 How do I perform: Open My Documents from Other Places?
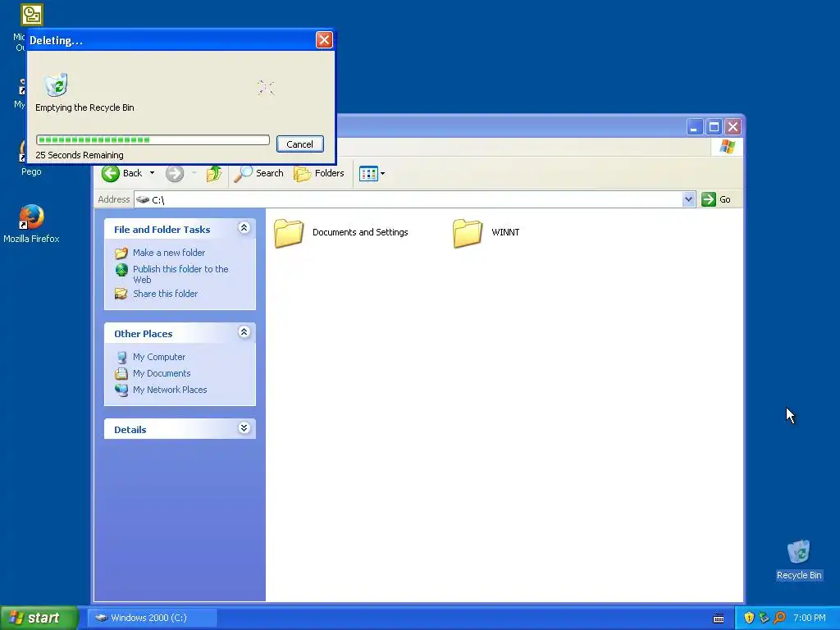(162, 373)
